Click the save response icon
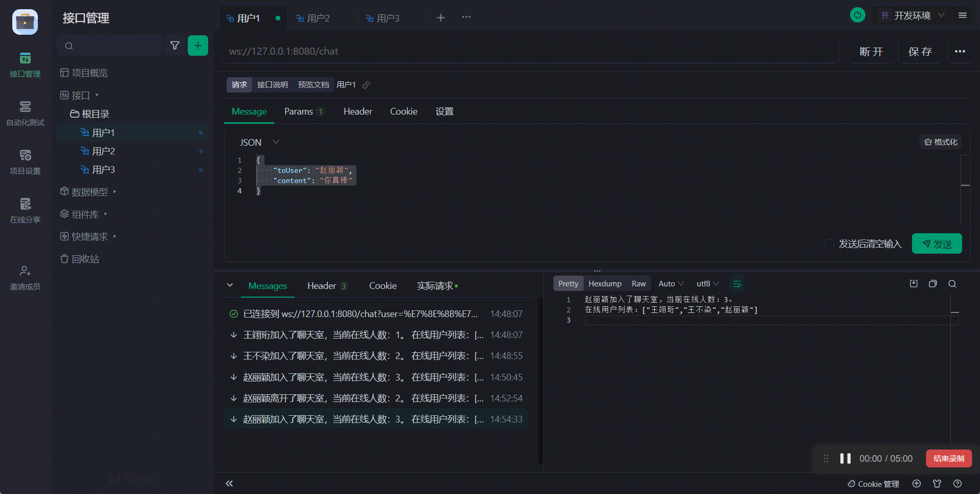The width and height of the screenshot is (980, 494). [x=914, y=284]
